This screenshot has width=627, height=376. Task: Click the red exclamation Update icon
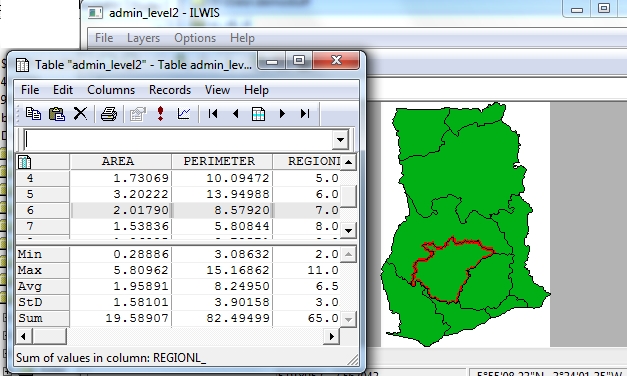click(x=160, y=114)
